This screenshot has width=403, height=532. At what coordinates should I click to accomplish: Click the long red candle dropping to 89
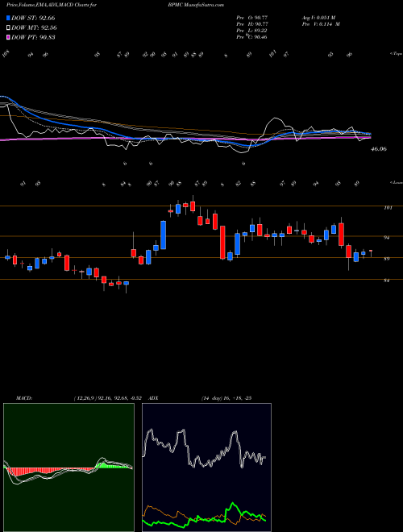pyautogui.click(x=222, y=243)
